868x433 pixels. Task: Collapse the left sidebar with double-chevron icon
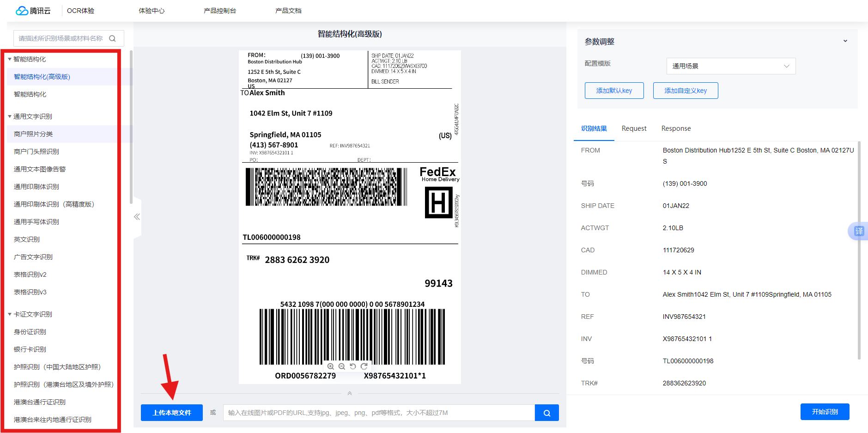(137, 217)
